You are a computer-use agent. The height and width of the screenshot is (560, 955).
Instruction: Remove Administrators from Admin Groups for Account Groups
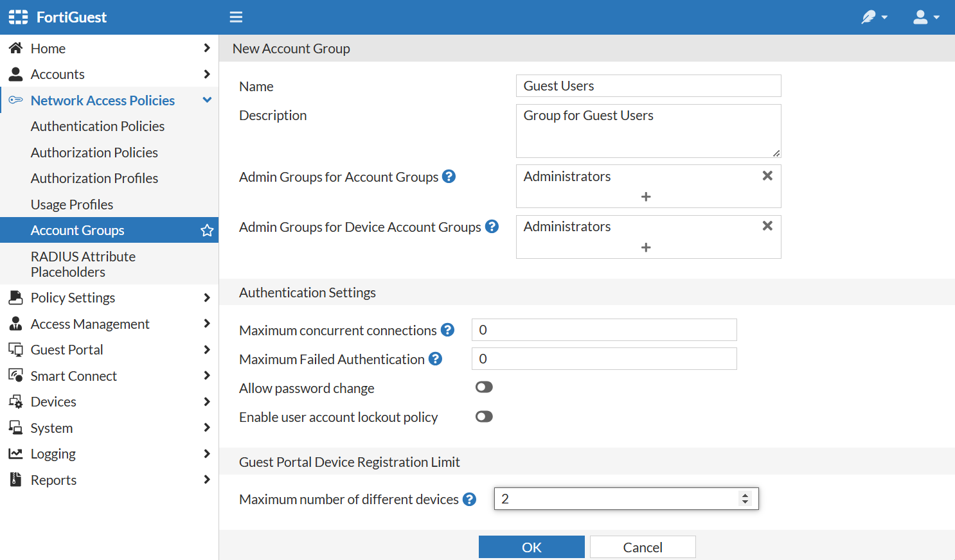[767, 175]
